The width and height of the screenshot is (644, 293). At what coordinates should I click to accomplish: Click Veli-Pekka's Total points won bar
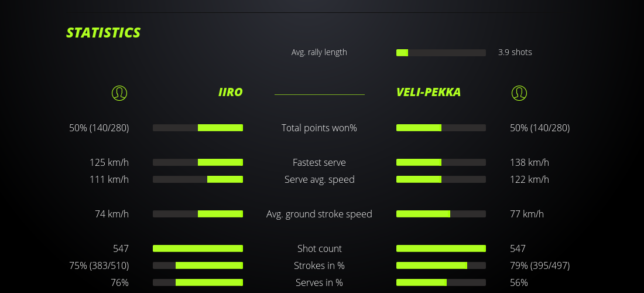[441, 128]
